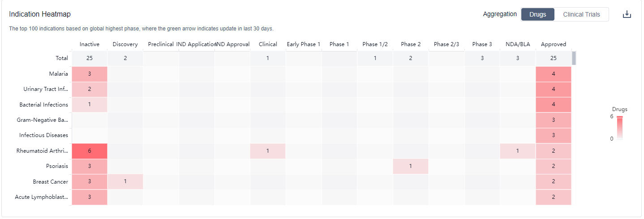Click the top handle of Drugs legend slider
Screen dimensions: 644x219
pyautogui.click(x=619, y=117)
